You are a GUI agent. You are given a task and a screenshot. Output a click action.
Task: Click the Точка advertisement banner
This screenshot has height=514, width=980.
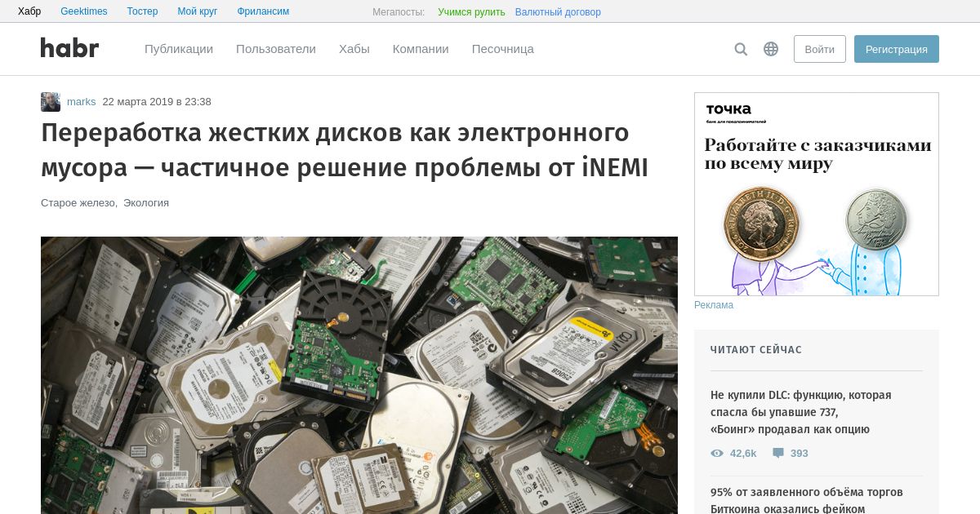click(817, 194)
